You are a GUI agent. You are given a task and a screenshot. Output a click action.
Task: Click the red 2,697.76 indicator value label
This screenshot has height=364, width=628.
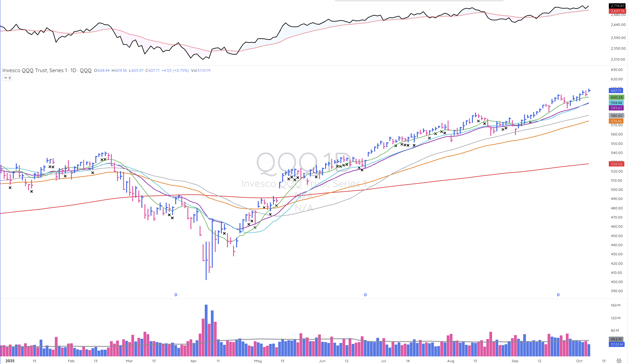(617, 11)
